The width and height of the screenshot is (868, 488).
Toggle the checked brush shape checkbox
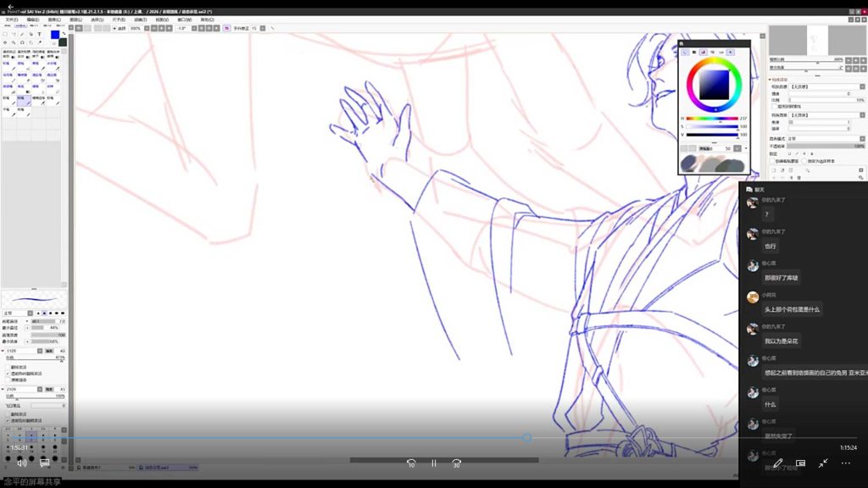click(8, 374)
